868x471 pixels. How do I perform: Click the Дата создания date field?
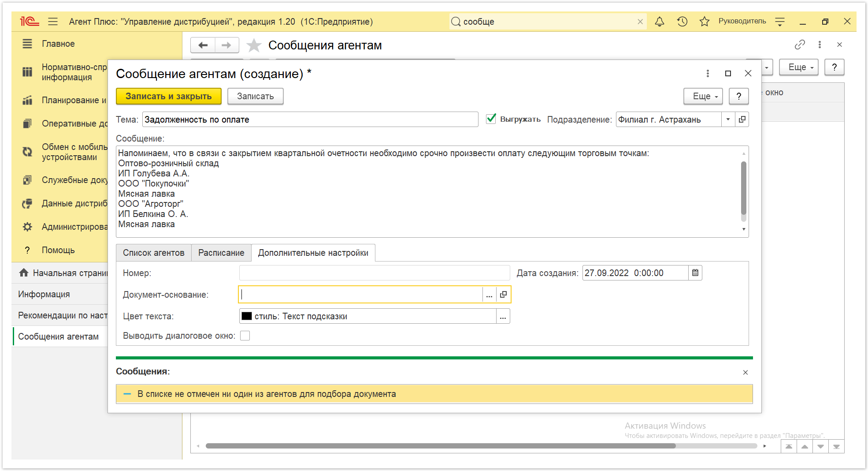pos(635,273)
